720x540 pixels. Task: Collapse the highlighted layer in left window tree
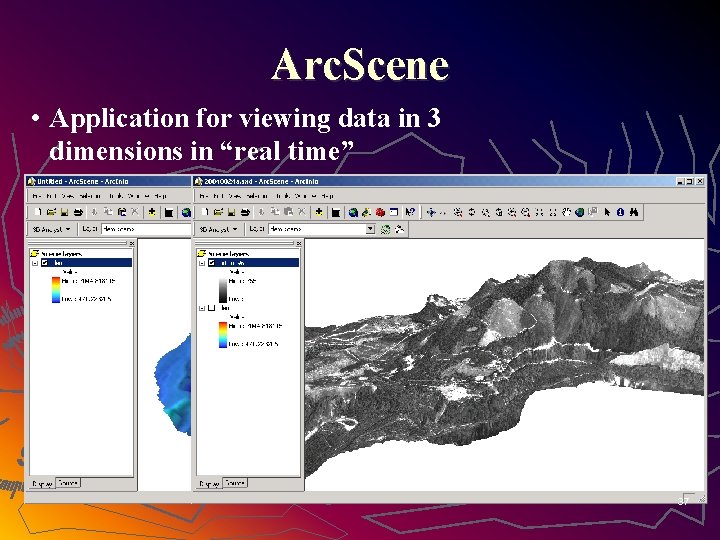tap(35, 263)
